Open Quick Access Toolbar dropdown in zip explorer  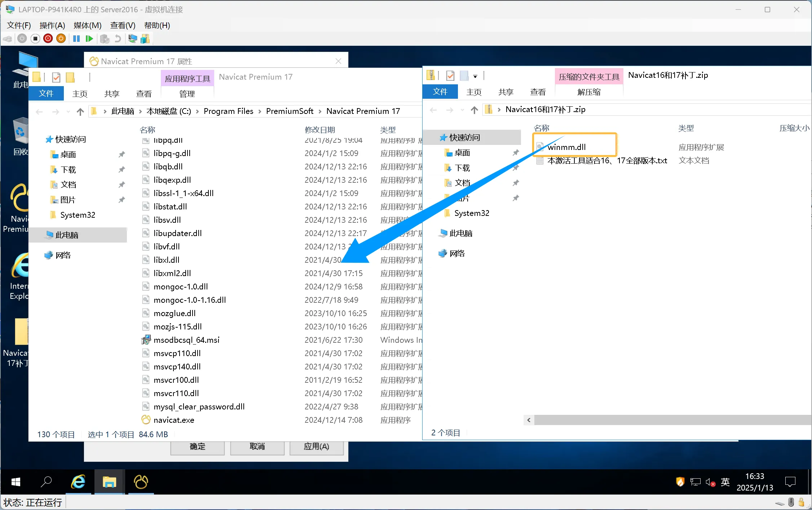(475, 76)
